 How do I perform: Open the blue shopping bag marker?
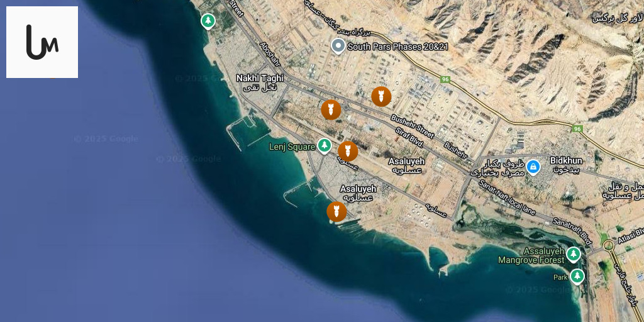(533, 167)
